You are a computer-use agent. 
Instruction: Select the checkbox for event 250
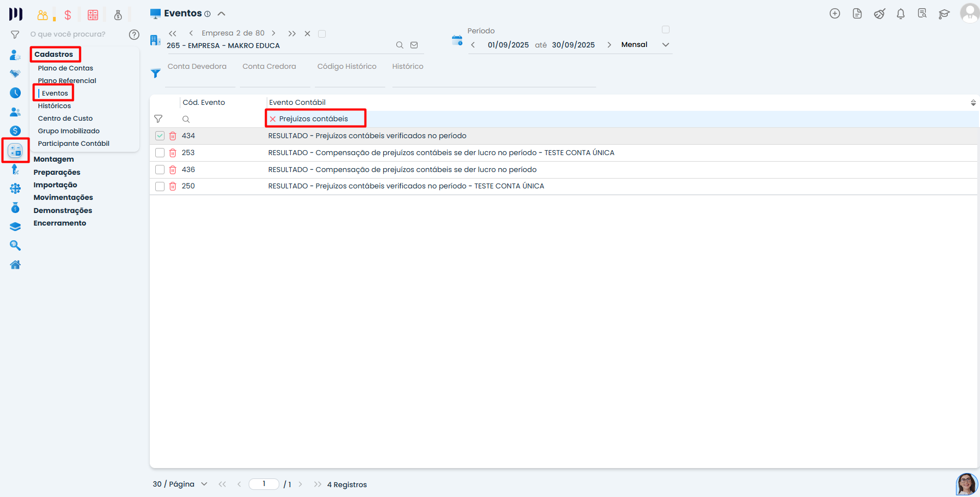pyautogui.click(x=160, y=186)
